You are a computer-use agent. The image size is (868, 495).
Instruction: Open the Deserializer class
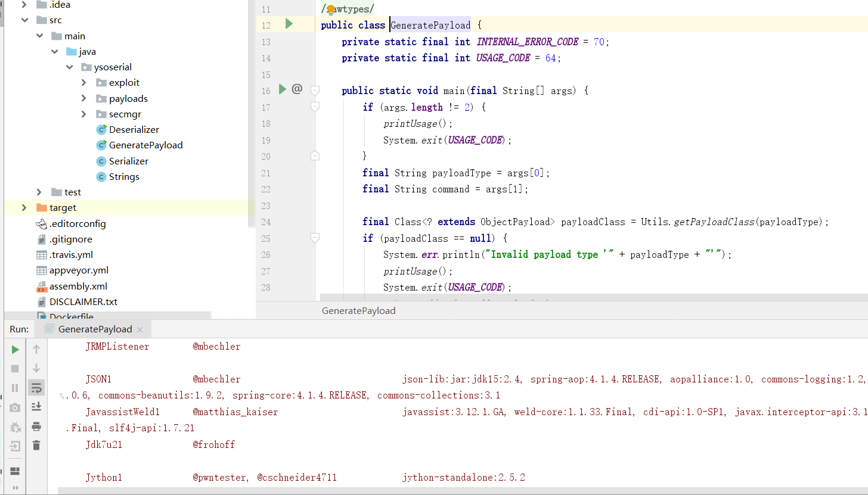click(134, 130)
